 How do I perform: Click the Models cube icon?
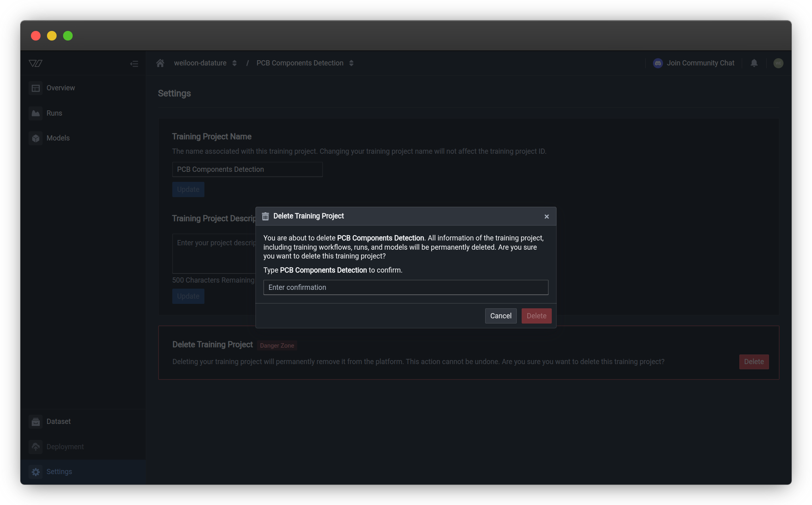[36, 138]
